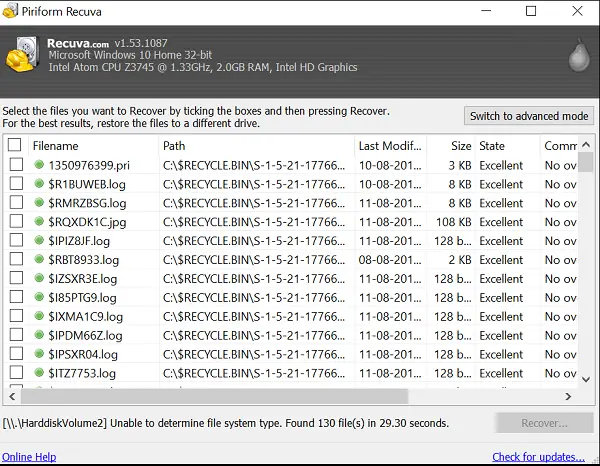Click green status dot for $IZSXR3E.log

tap(39, 278)
